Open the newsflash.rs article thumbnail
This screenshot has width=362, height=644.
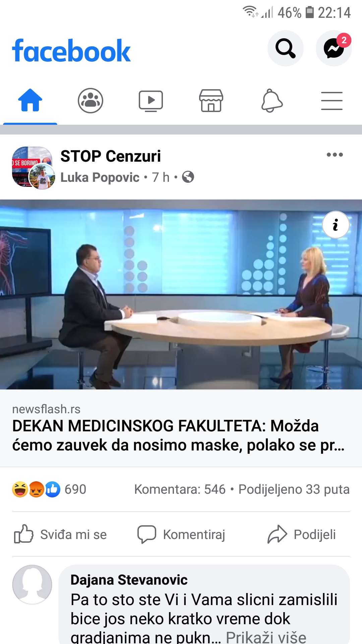tap(181, 294)
